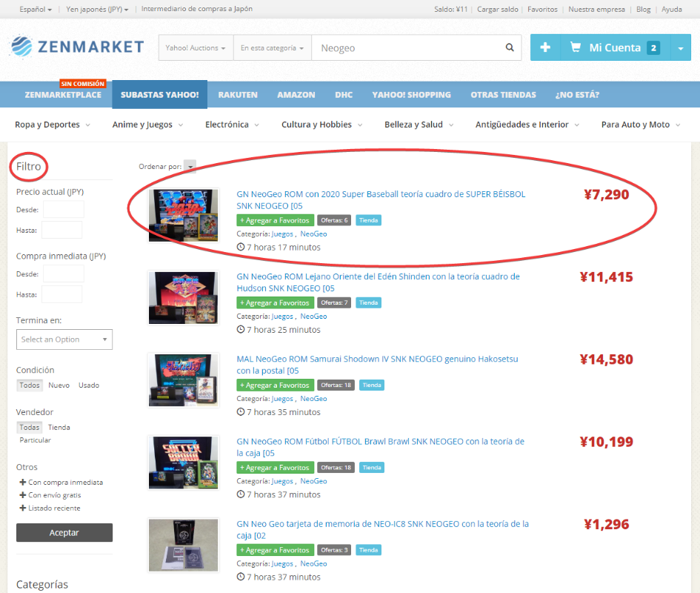Open the NEO-IC8 memory card thumbnail
This screenshot has width=700, height=593.
(184, 545)
